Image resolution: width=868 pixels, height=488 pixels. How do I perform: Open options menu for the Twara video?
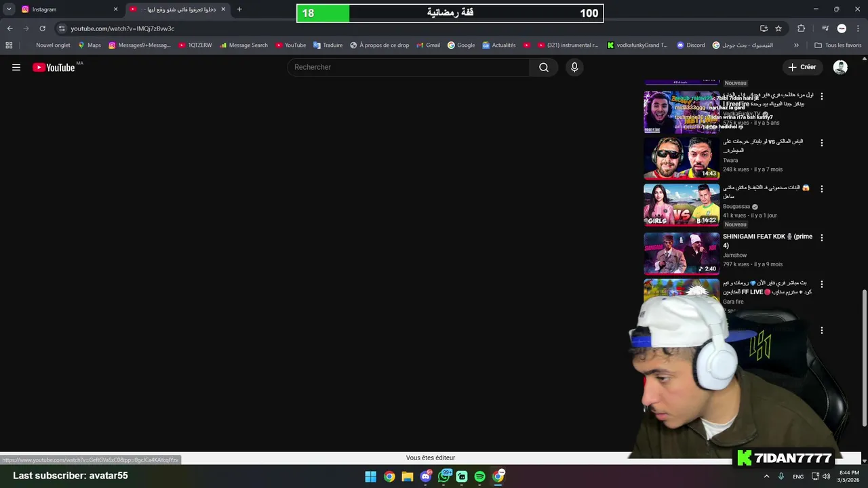(821, 143)
